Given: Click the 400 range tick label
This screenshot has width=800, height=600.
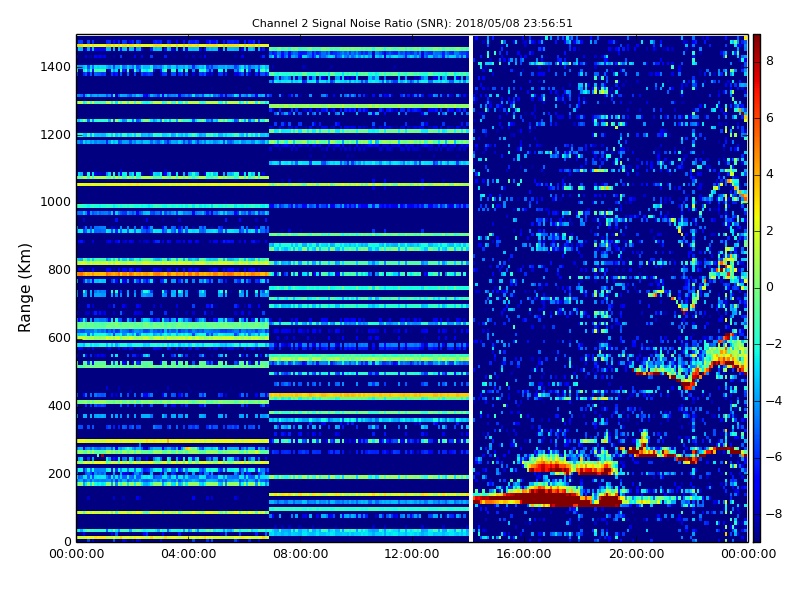Looking at the screenshot, I should [59, 406].
